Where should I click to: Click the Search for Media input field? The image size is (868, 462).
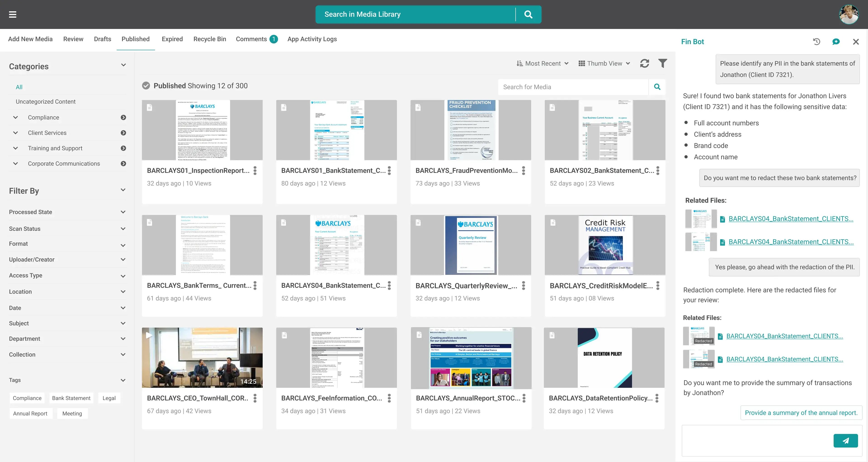click(573, 87)
